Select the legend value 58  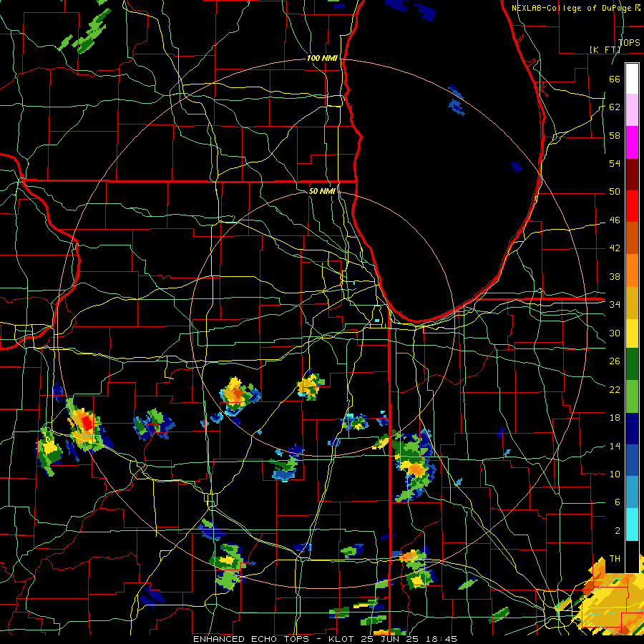[x=615, y=135]
